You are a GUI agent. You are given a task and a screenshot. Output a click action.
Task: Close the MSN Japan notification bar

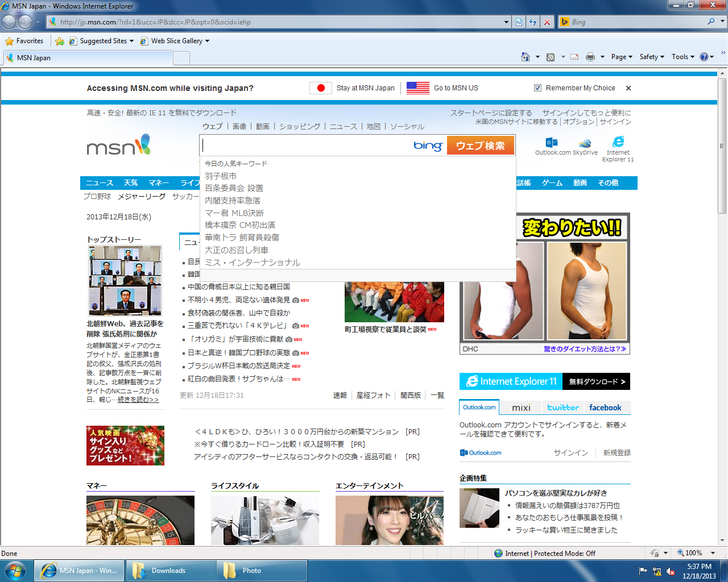pyautogui.click(x=628, y=88)
